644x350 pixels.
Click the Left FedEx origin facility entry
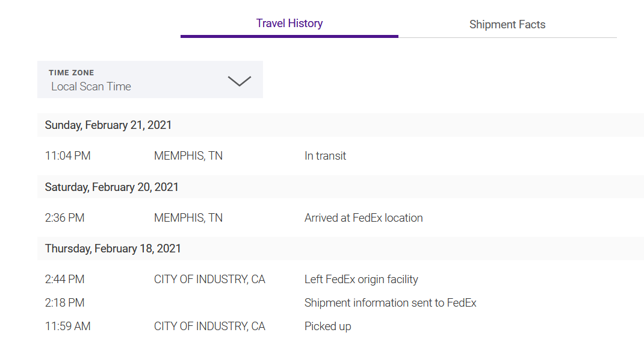pos(361,279)
